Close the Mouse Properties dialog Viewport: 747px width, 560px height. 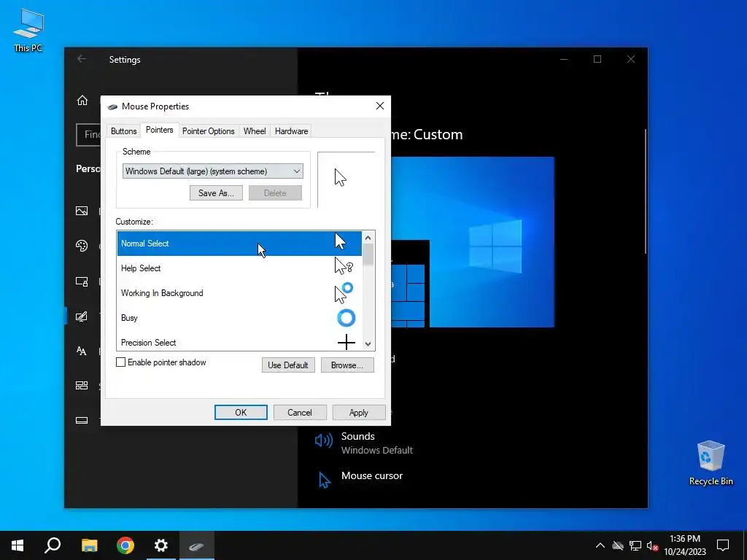point(379,106)
